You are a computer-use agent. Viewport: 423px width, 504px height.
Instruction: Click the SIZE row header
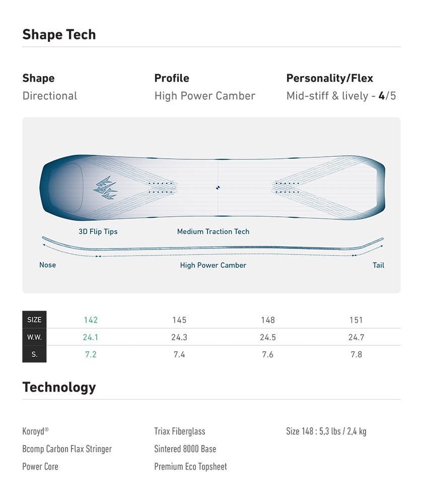click(34, 320)
